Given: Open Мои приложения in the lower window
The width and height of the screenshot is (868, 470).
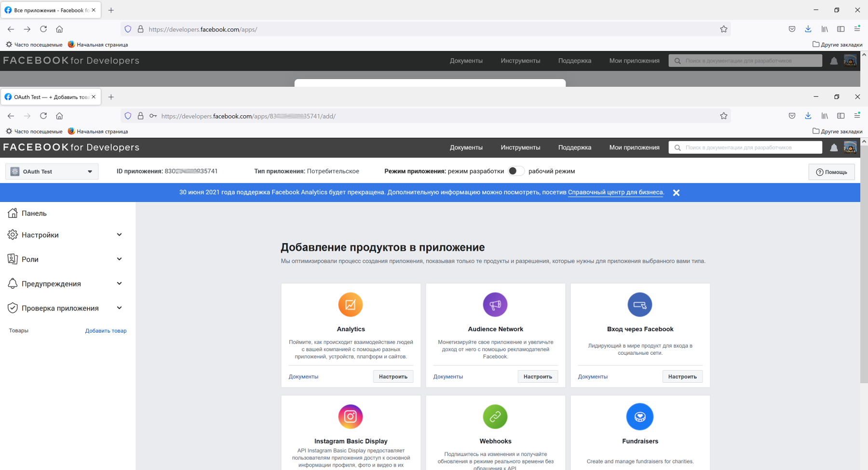Looking at the screenshot, I should (634, 148).
